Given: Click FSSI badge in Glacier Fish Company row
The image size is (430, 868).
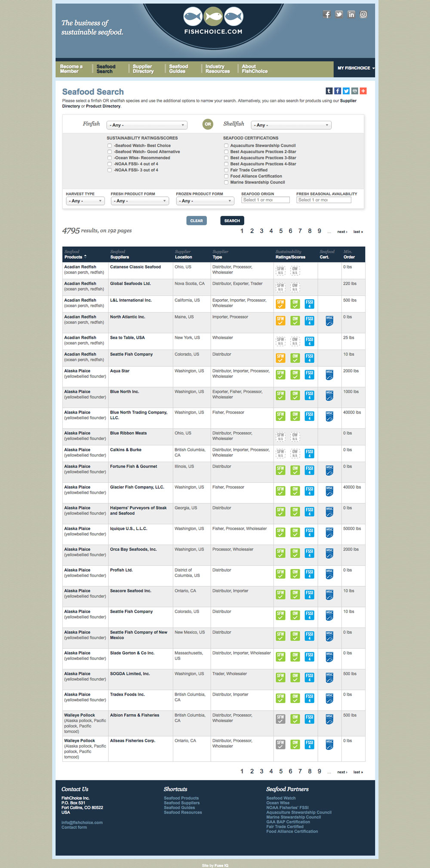Looking at the screenshot, I should click(x=310, y=491).
